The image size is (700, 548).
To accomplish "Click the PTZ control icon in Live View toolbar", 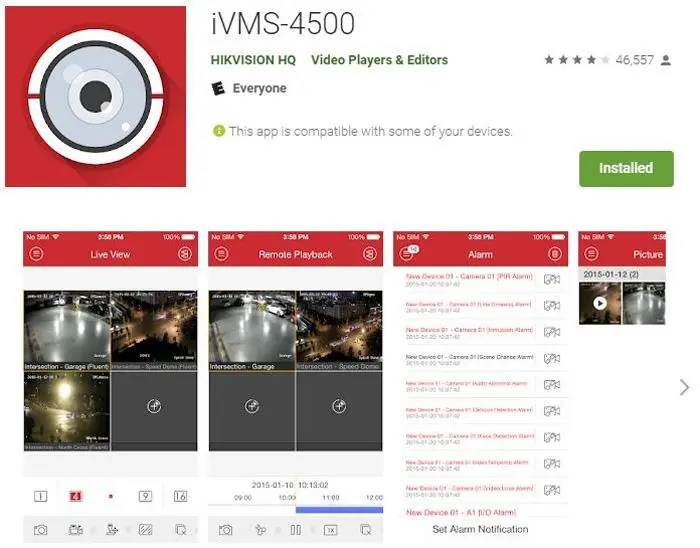I will [x=112, y=530].
